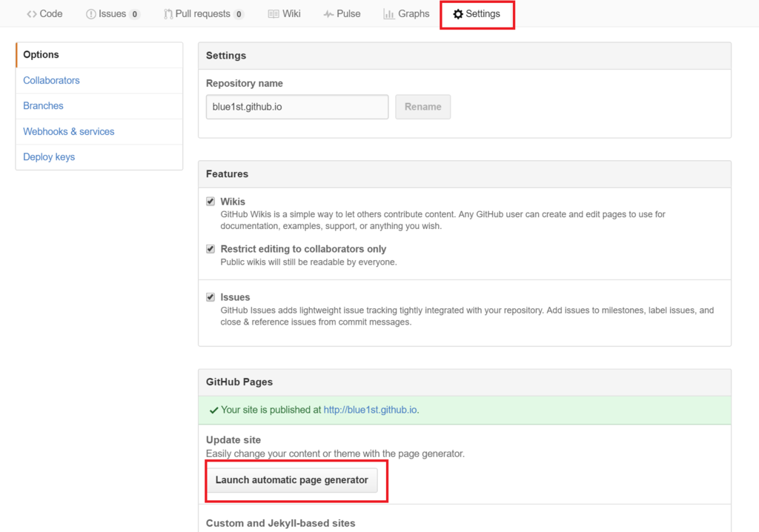Image resolution: width=759 pixels, height=532 pixels.
Task: Click the 'Update site' heading
Action: coord(233,440)
